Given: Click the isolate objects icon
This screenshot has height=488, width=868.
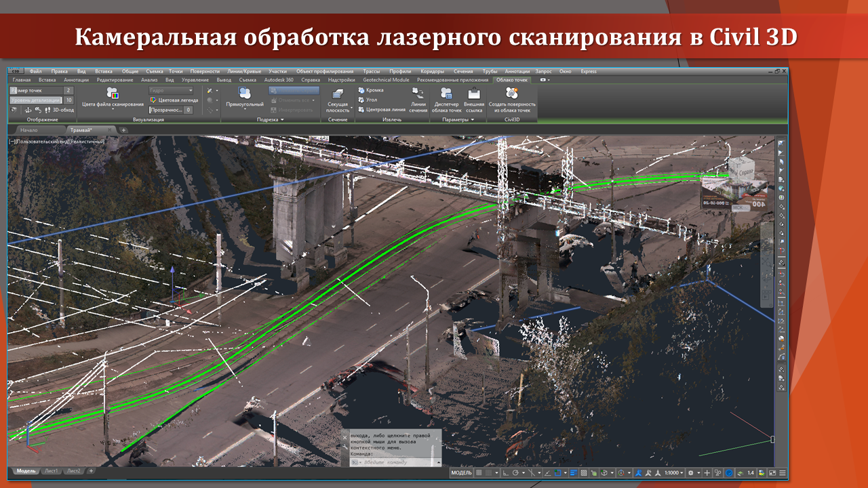Looking at the screenshot, I should (x=717, y=472).
